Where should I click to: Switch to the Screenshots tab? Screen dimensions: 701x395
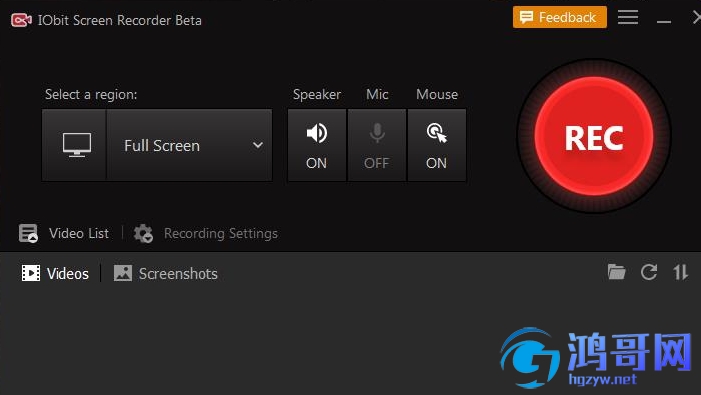click(x=165, y=273)
